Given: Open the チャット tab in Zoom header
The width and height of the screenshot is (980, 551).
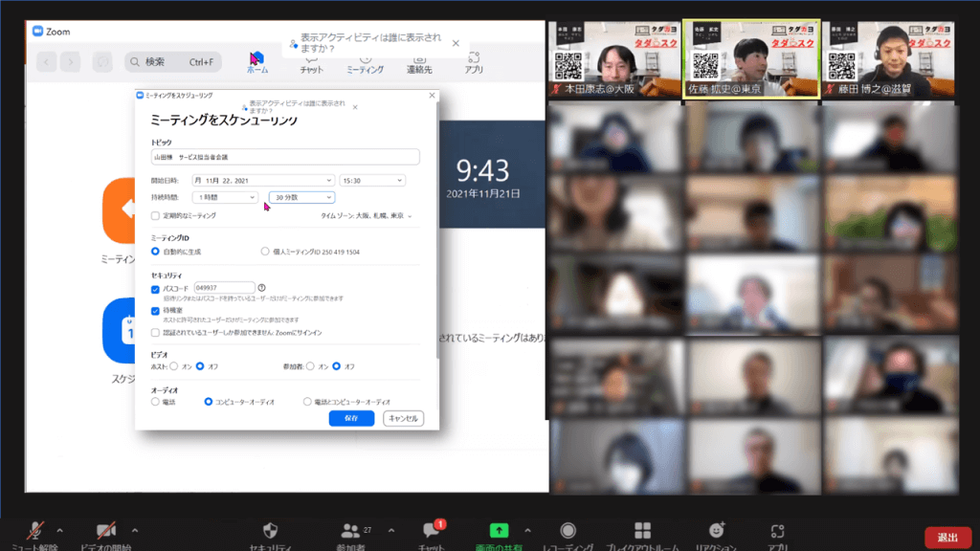Looking at the screenshot, I should (311, 65).
